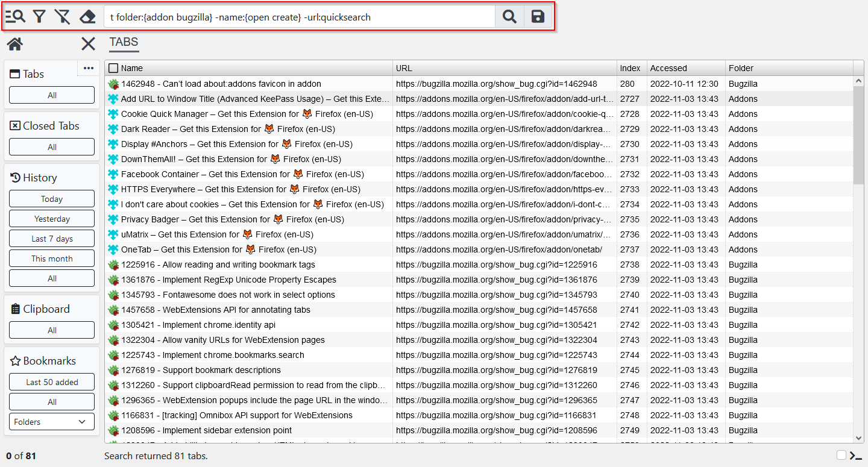
Task: Click the puzzle icon of Dark Reader row
Action: 113,129
